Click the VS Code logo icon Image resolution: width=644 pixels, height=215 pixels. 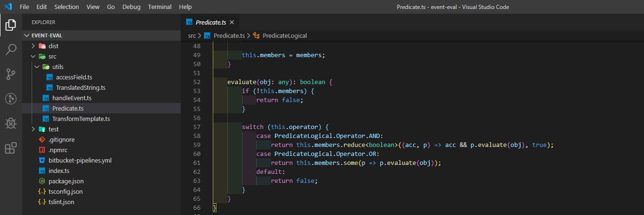coord(8,7)
